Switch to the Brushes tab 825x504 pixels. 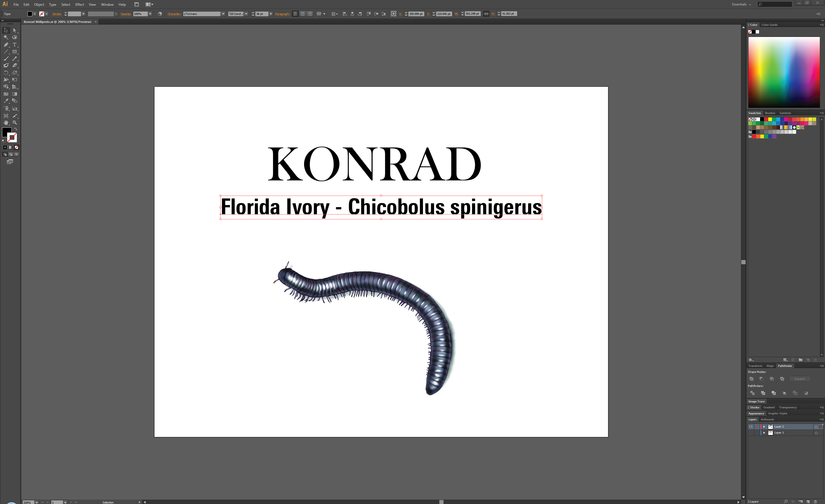770,113
